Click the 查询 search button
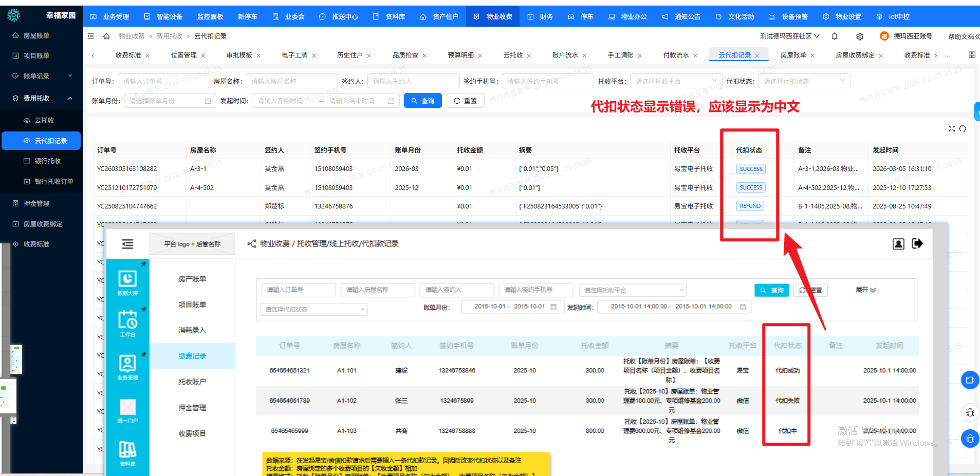 tap(423, 100)
